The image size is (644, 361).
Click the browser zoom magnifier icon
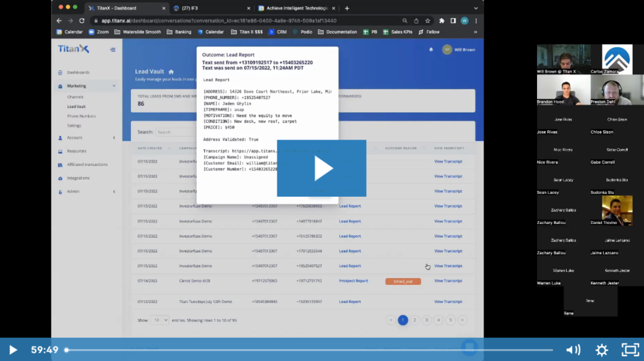coord(404,21)
